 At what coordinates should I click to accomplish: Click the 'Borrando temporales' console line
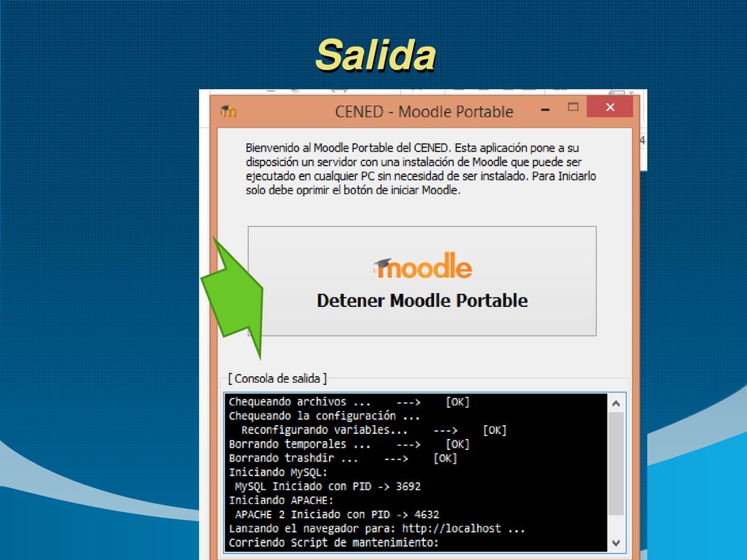click(x=349, y=444)
